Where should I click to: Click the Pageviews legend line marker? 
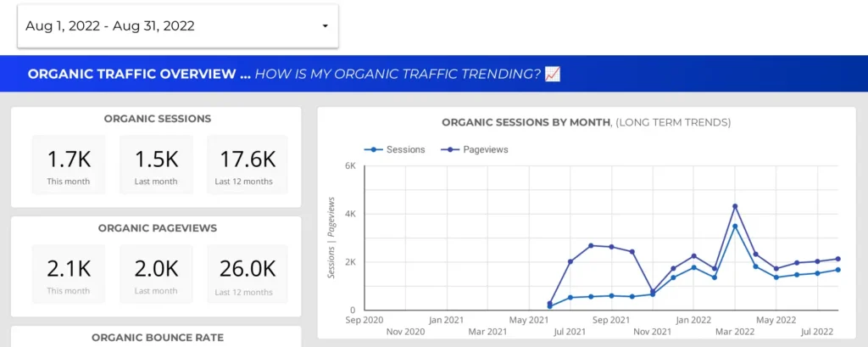click(449, 149)
